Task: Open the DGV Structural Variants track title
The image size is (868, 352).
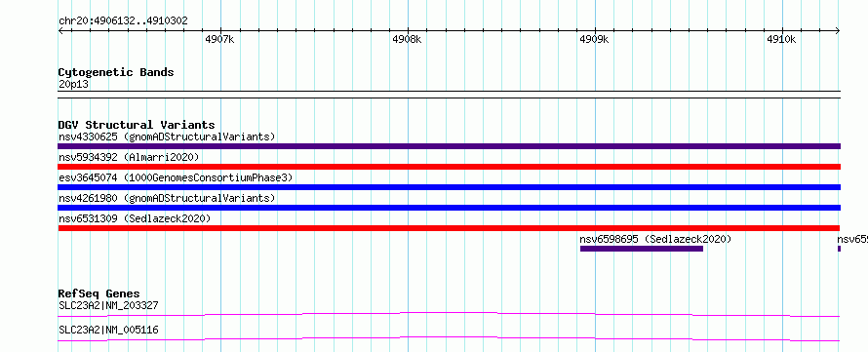Action: click(137, 125)
